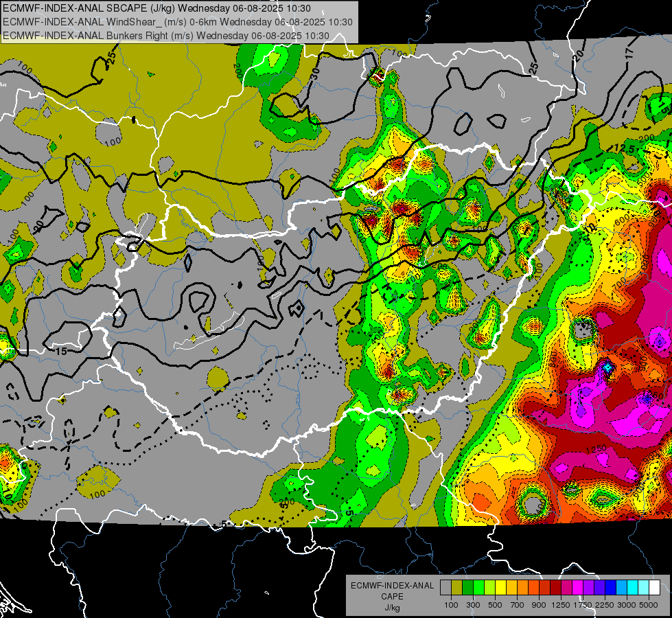Click the lime yellow-green legend swatch

[x=489, y=588]
